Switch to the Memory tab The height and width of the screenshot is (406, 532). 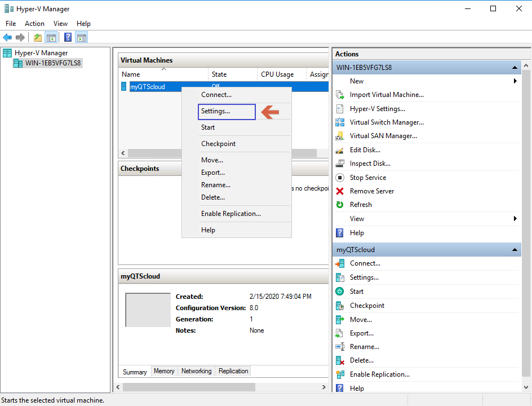tap(164, 371)
